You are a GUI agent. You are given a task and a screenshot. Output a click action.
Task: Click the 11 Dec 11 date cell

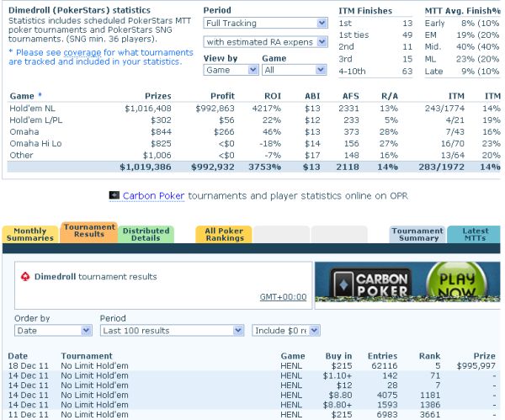click(x=29, y=414)
